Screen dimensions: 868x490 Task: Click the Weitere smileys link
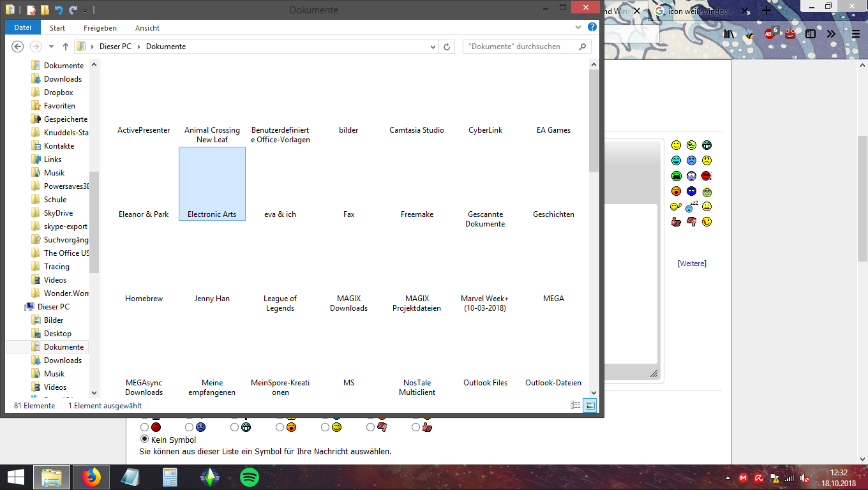click(x=692, y=264)
